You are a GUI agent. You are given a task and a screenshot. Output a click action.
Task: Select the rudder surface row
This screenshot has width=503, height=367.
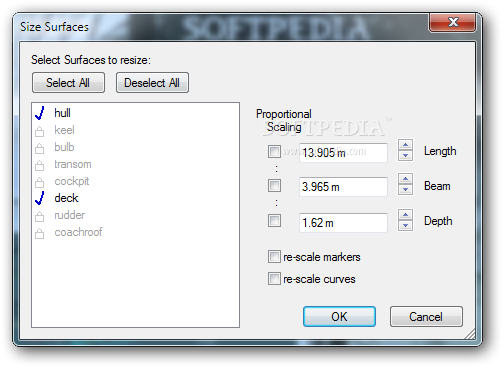pyautogui.click(x=135, y=215)
